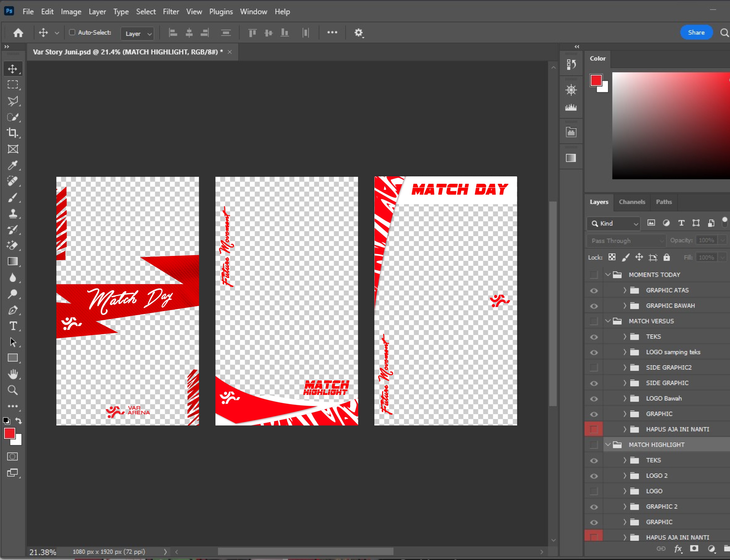Enable the Auto-Select checkbox
The width and height of the screenshot is (730, 560).
(72, 32)
